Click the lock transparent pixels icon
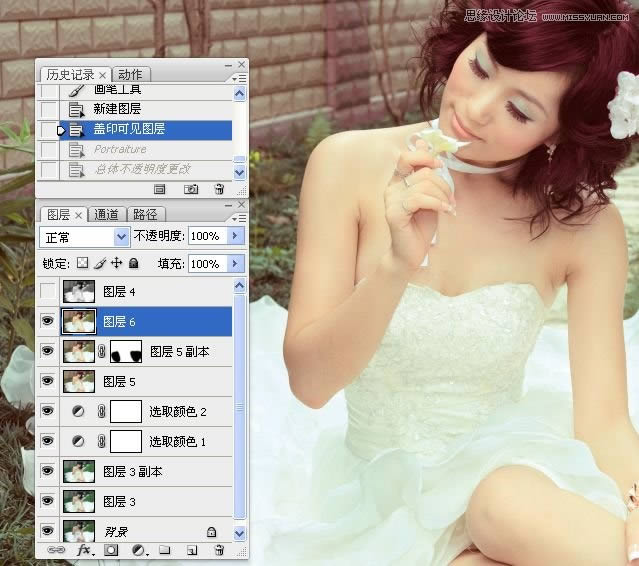This screenshot has width=639, height=566. [83, 264]
